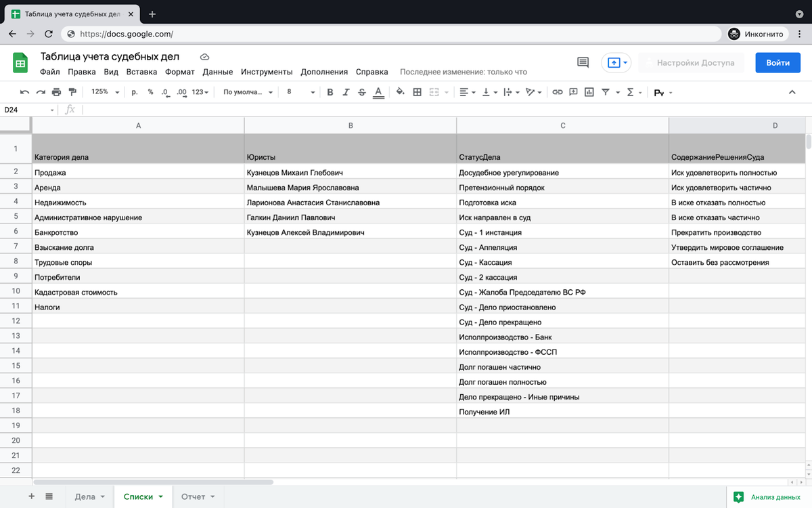Open comment history speech bubble icon
This screenshot has height=508, width=812.
coord(583,62)
